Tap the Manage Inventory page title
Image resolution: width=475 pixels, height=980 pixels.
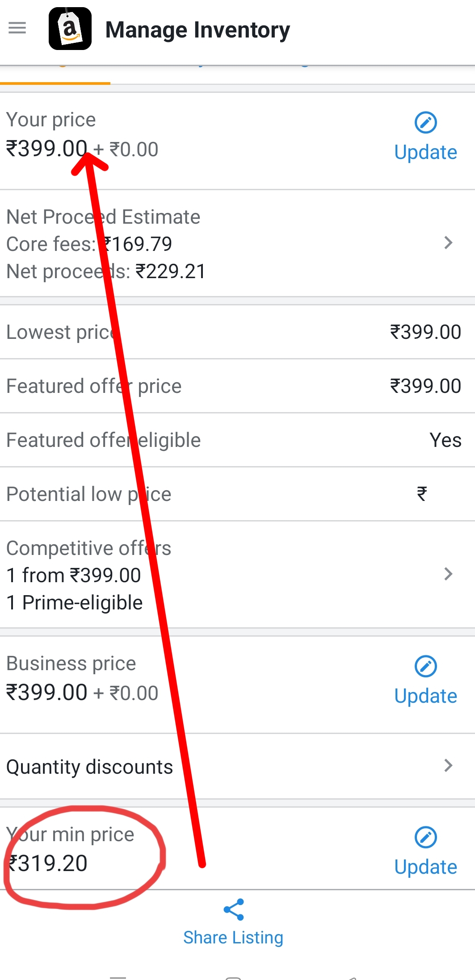click(198, 30)
